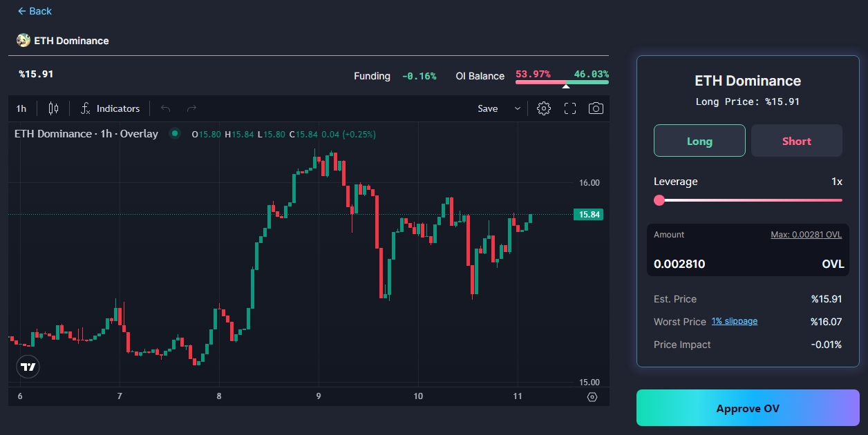Click the Price Impact value -0.01%
868x435 pixels.
(826, 345)
